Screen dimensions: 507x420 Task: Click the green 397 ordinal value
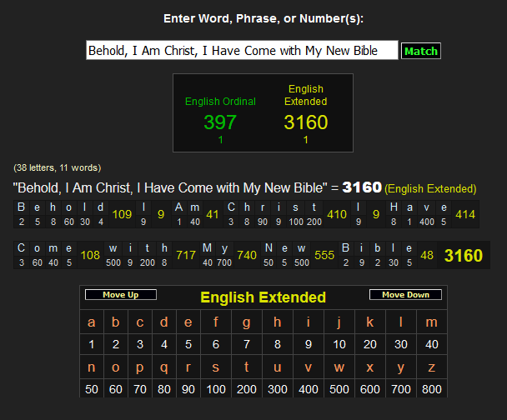(x=220, y=122)
